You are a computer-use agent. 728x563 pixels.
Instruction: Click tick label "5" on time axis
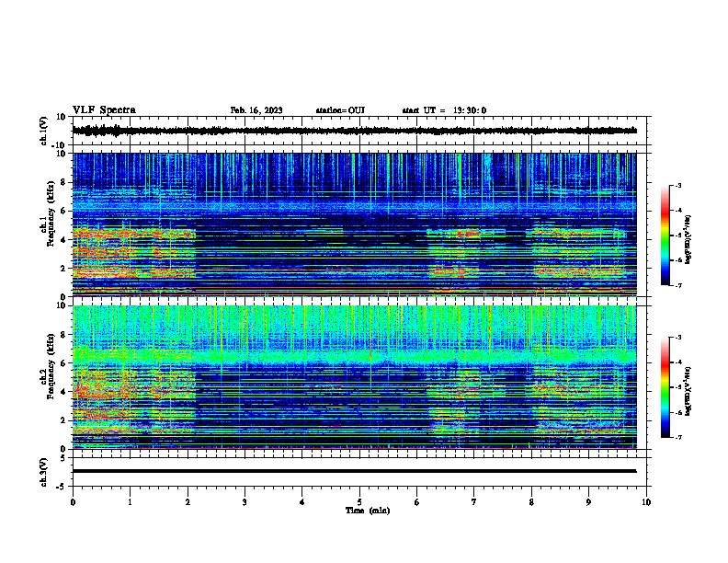[359, 502]
